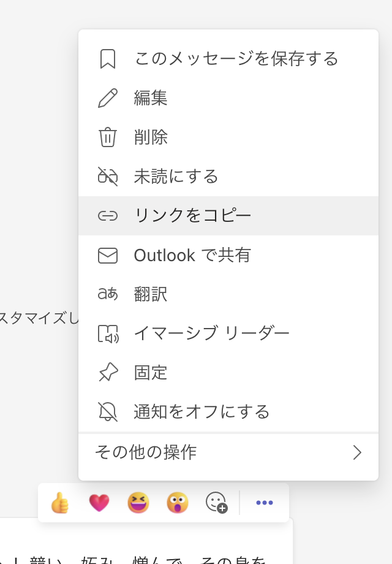
Task: React with the laughing face emoji
Action: coord(138,503)
